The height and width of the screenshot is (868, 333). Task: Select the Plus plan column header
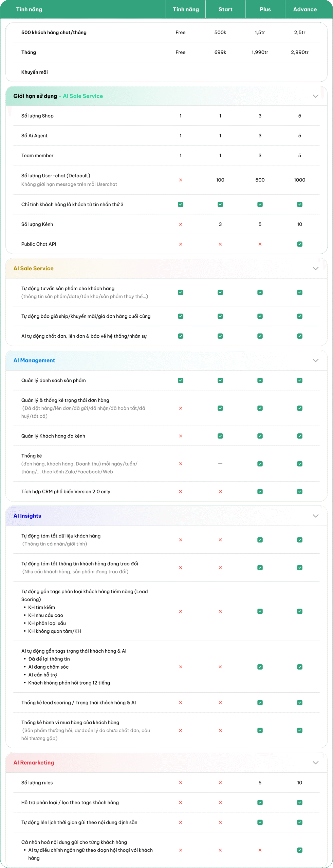265,9
